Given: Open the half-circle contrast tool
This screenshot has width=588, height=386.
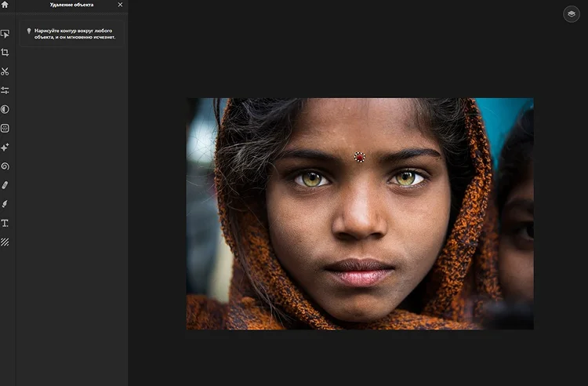Looking at the screenshot, I should coord(5,109).
